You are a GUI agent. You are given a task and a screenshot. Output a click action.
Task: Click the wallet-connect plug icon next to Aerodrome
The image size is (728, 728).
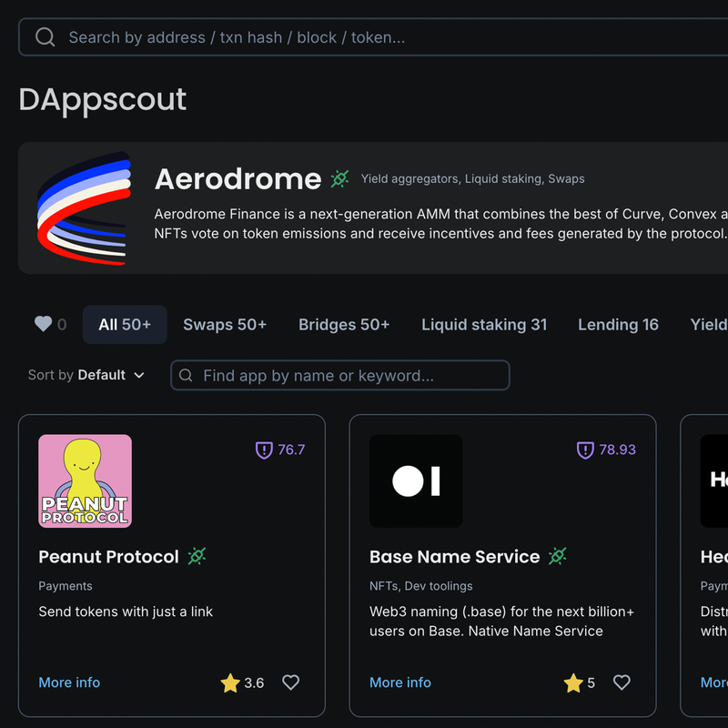(x=339, y=178)
